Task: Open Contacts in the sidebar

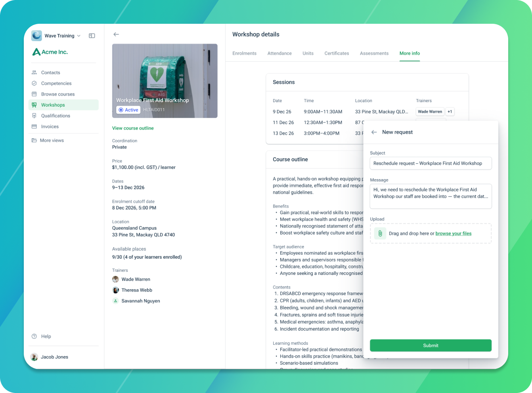Action: pos(63,72)
